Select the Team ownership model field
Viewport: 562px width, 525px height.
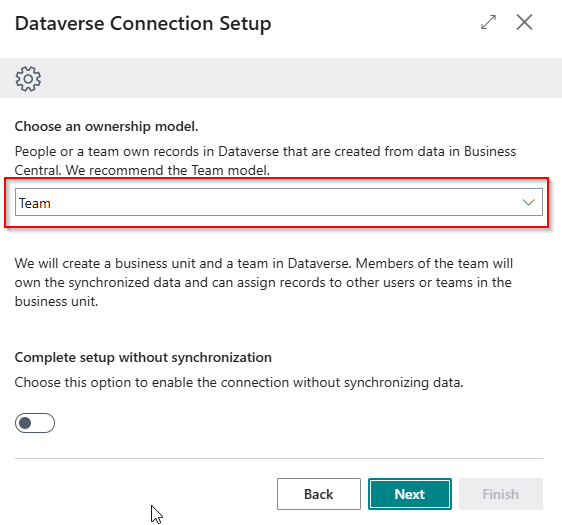click(x=278, y=202)
